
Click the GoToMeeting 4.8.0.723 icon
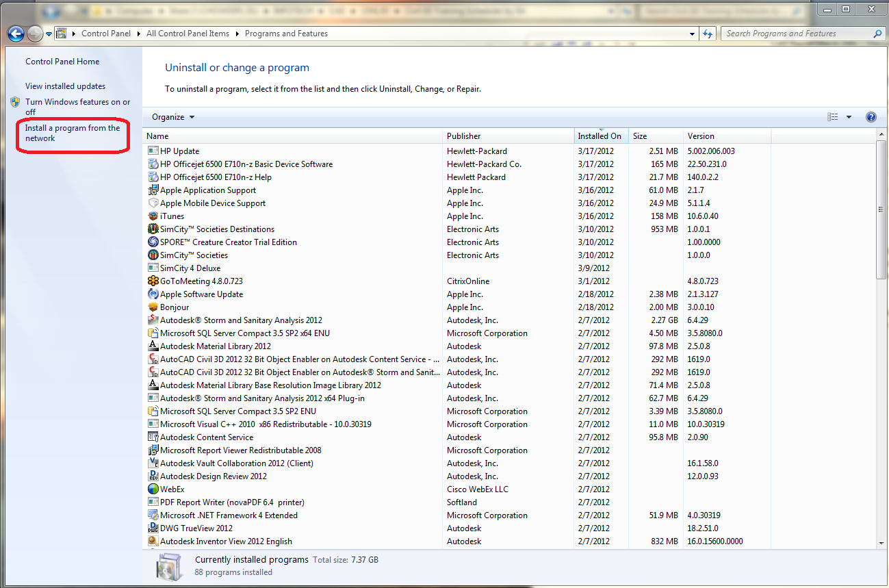coord(153,281)
